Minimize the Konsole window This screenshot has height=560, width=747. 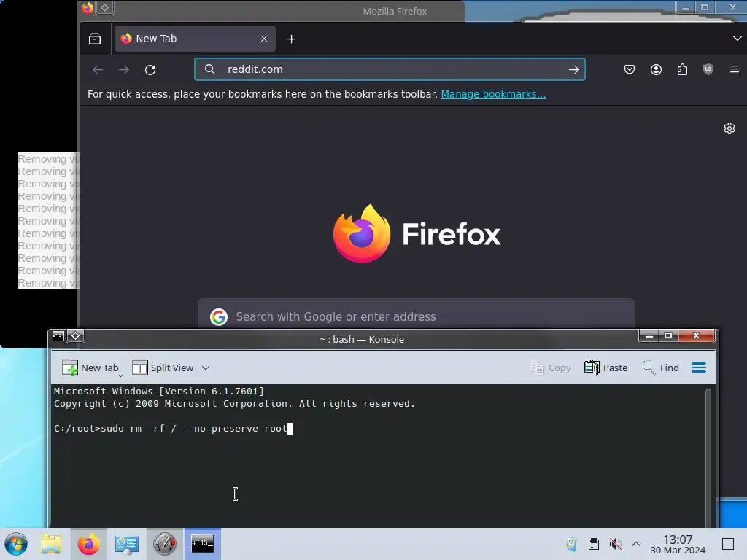pyautogui.click(x=649, y=335)
